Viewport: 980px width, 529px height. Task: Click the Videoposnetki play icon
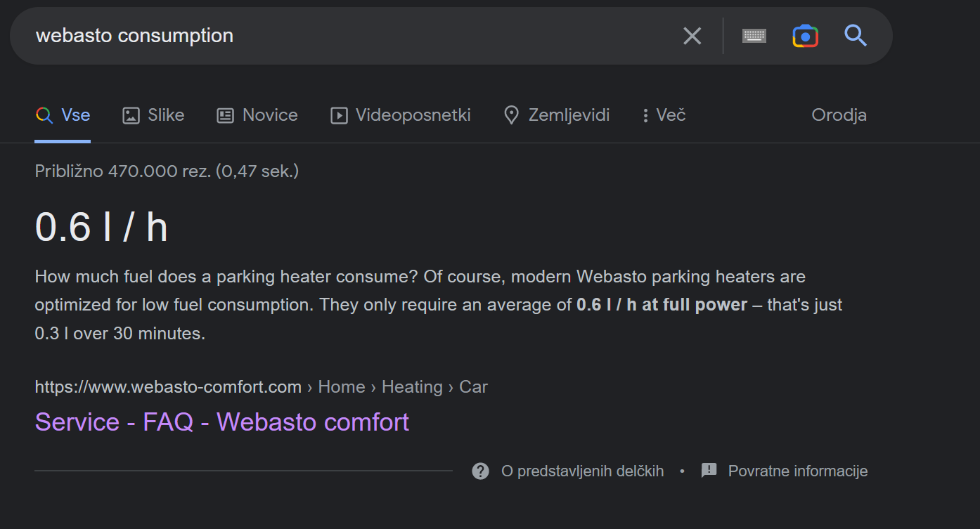[339, 115]
